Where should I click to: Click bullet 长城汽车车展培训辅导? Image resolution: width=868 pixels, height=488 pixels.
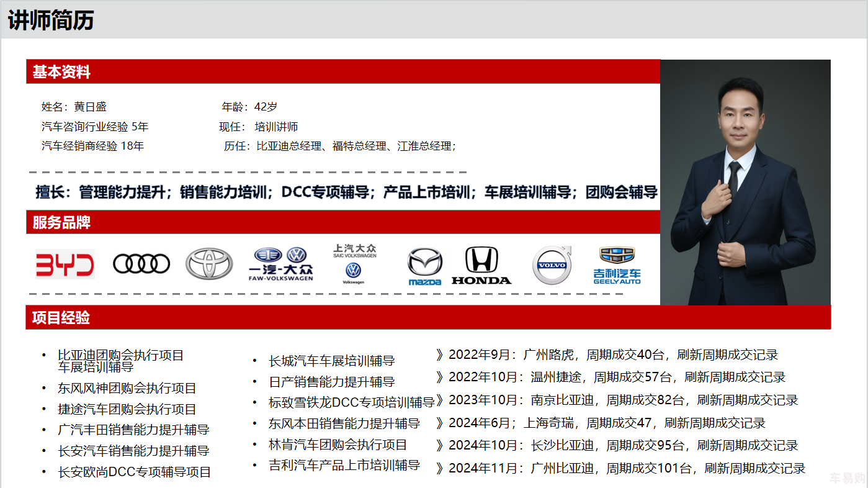(332, 361)
